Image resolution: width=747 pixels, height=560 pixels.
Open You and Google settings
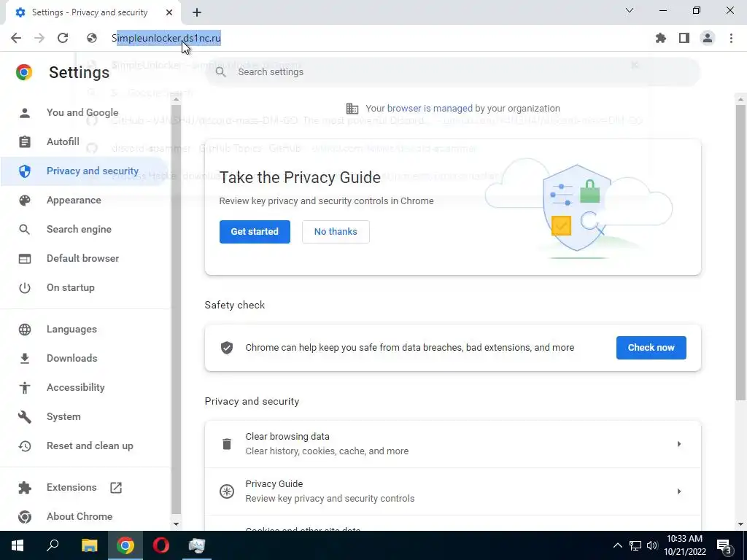[82, 113]
